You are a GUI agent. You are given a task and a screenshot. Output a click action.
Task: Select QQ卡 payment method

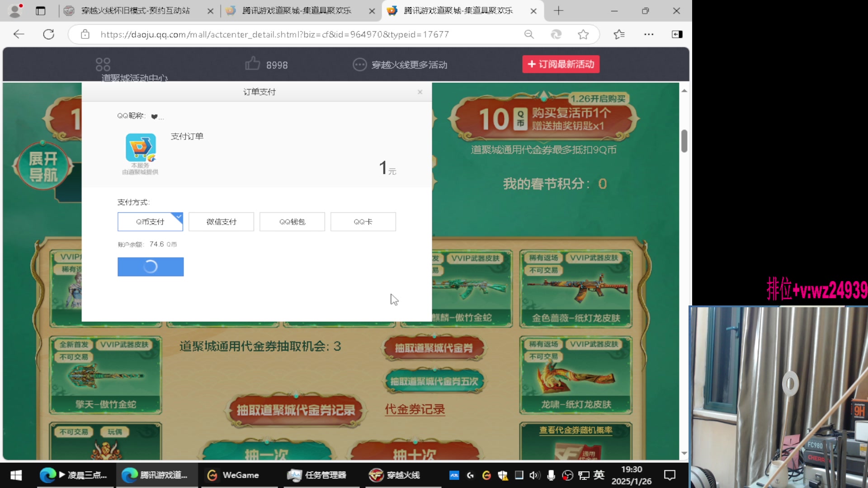pos(363,222)
